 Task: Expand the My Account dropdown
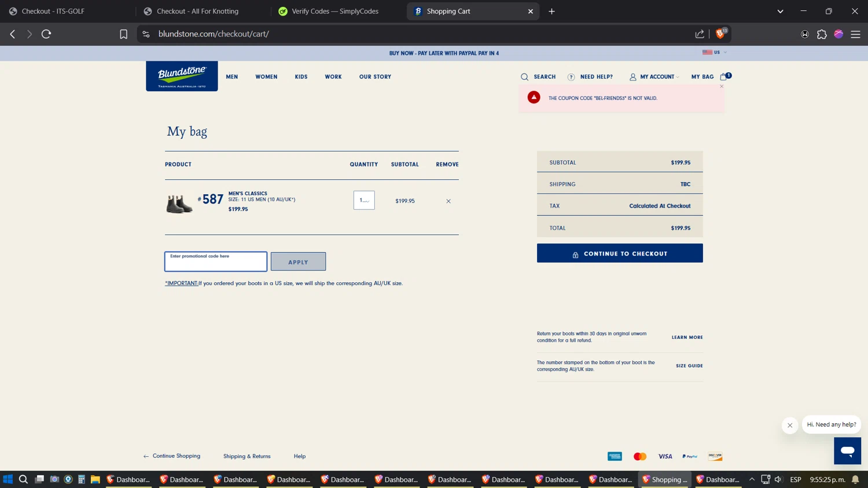pyautogui.click(x=678, y=77)
